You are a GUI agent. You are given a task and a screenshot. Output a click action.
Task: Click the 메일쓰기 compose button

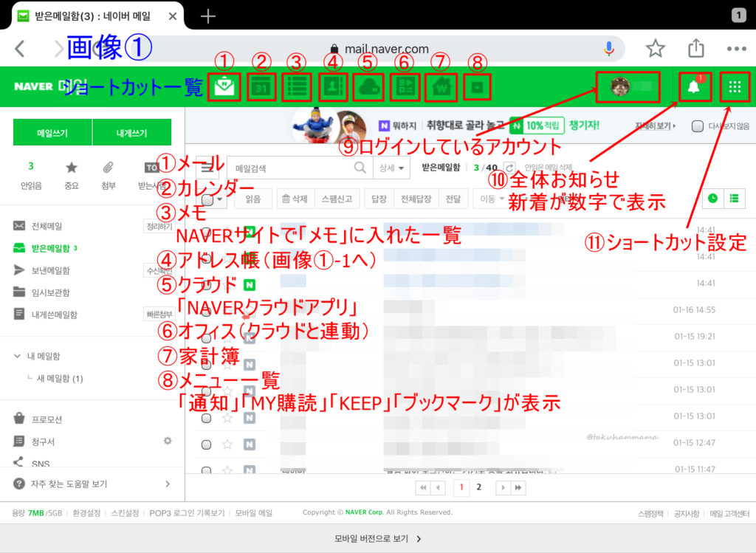[x=52, y=133]
